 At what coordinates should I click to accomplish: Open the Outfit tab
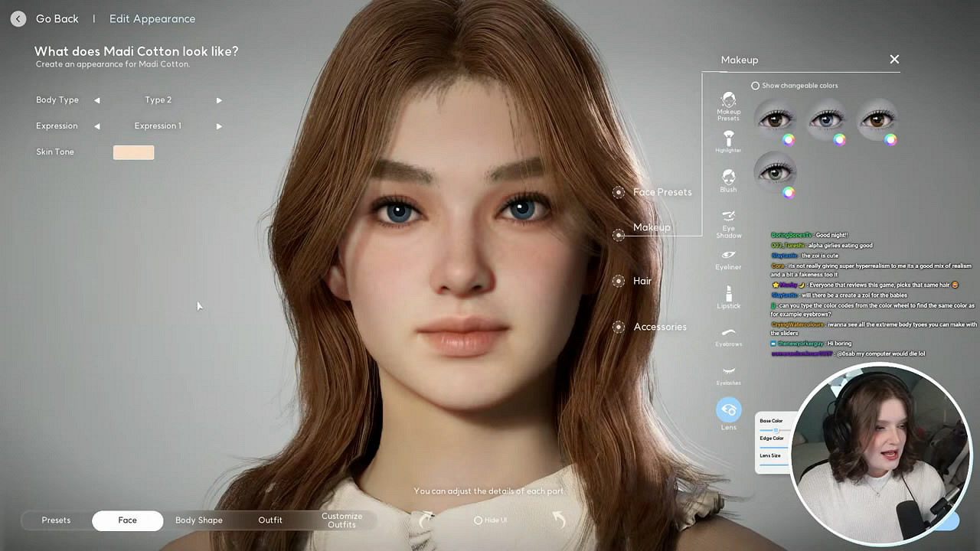[270, 520]
